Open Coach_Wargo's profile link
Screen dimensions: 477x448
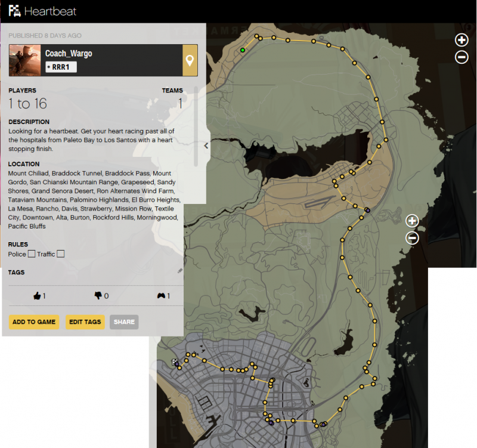coord(69,54)
